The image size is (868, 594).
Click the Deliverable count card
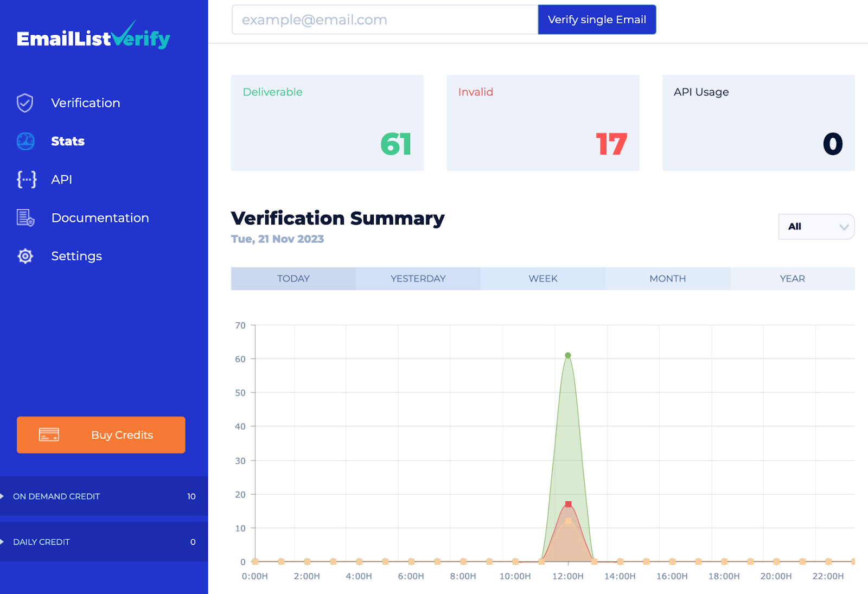coord(327,123)
